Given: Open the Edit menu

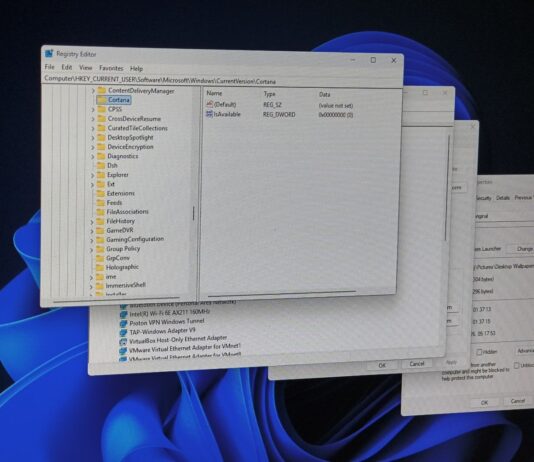Looking at the screenshot, I should [67, 67].
